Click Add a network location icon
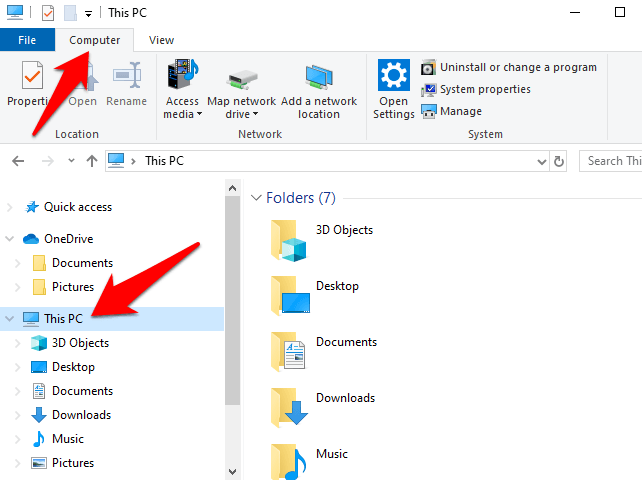 pyautogui.click(x=319, y=77)
